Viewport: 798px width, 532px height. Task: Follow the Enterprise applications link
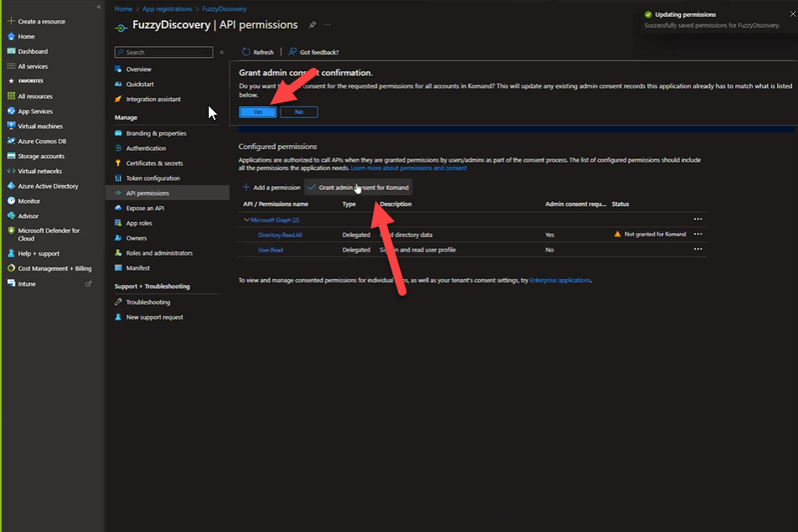[560, 281]
